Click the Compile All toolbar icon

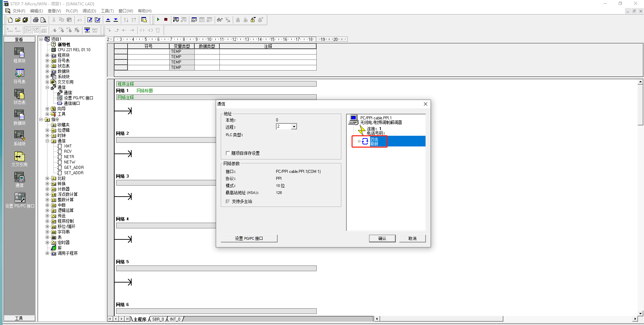(x=97, y=20)
